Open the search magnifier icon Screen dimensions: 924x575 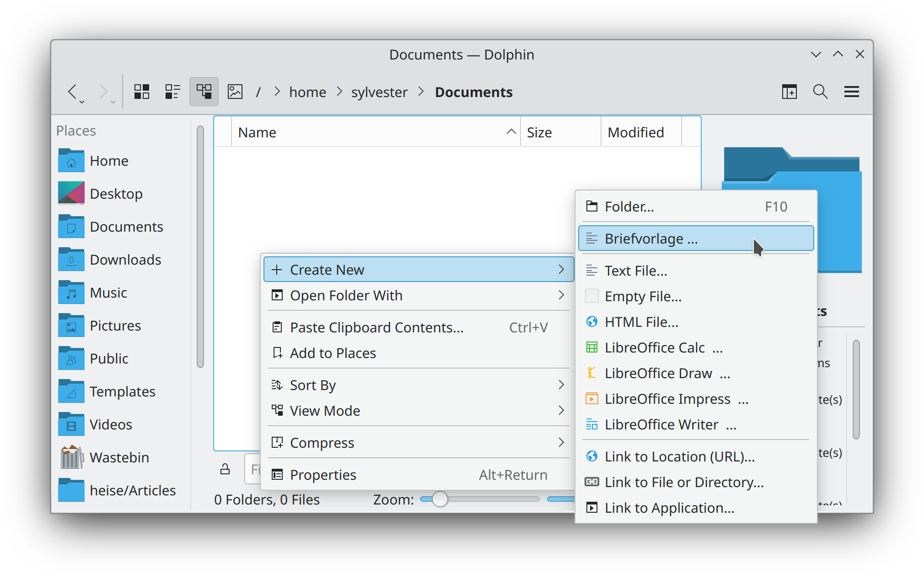coord(820,92)
